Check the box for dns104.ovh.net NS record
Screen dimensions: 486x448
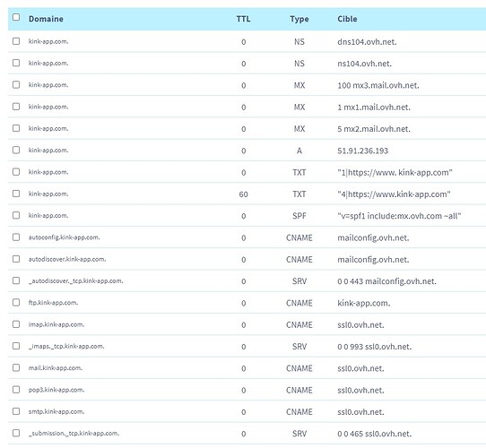pyautogui.click(x=16, y=41)
